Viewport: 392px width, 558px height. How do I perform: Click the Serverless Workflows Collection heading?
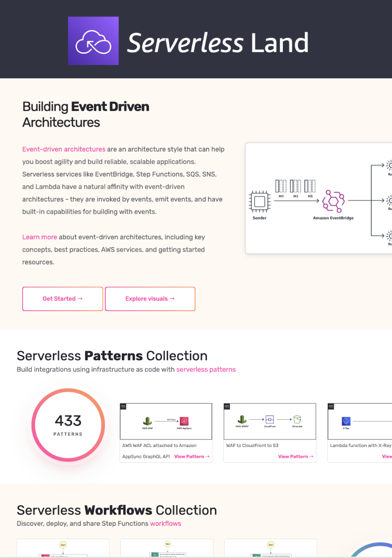117,510
